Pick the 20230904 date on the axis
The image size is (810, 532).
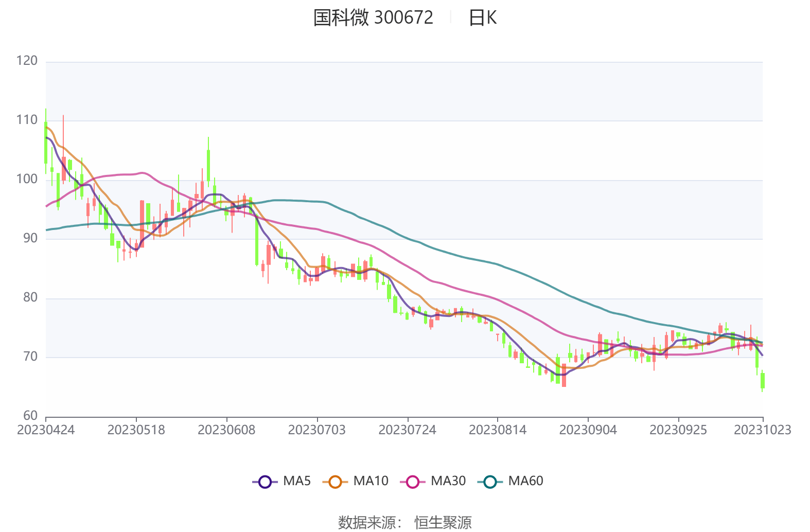(588, 430)
